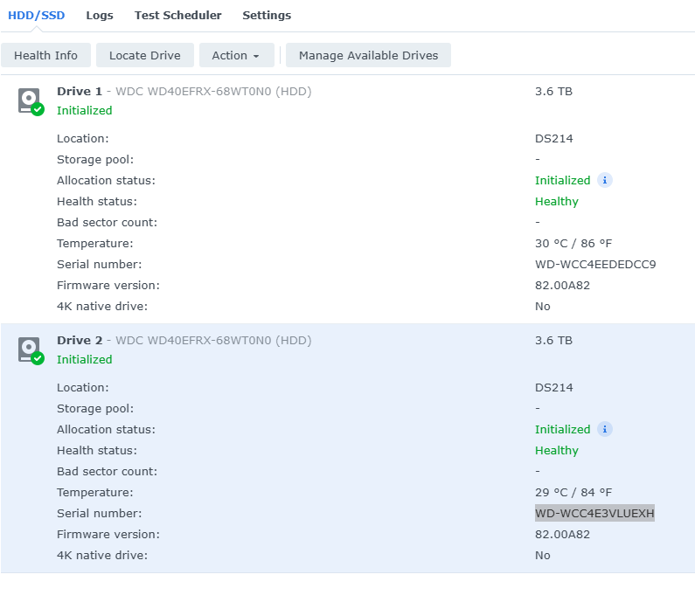The image size is (695, 616).
Task: Click Drive 1 Healthy status text
Action: pos(557,201)
